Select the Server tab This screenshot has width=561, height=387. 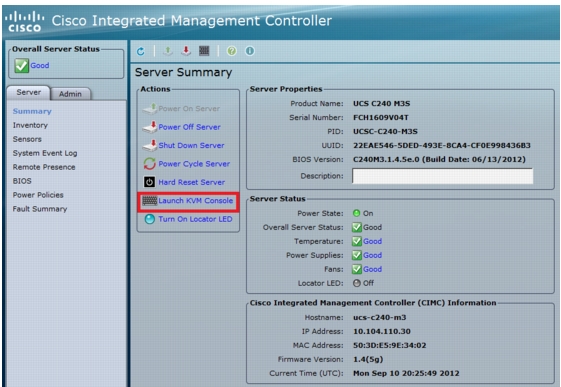click(29, 92)
